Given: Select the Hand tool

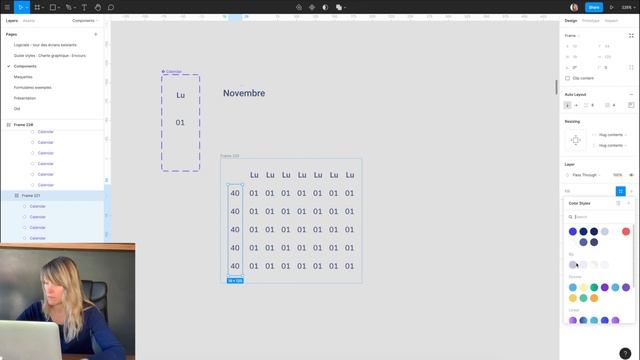Looking at the screenshot, I should pyautogui.click(x=98, y=7).
